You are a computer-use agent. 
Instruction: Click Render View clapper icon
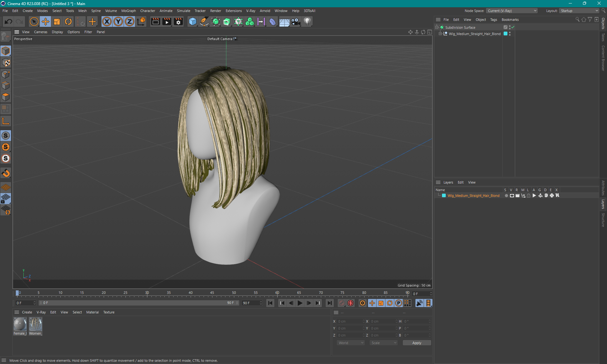click(155, 21)
